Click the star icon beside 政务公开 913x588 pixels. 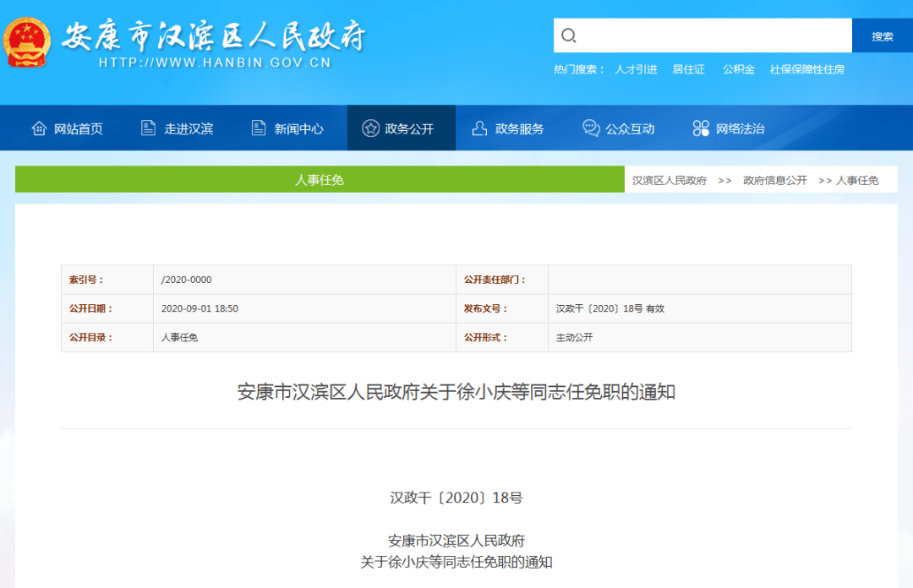[x=370, y=128]
